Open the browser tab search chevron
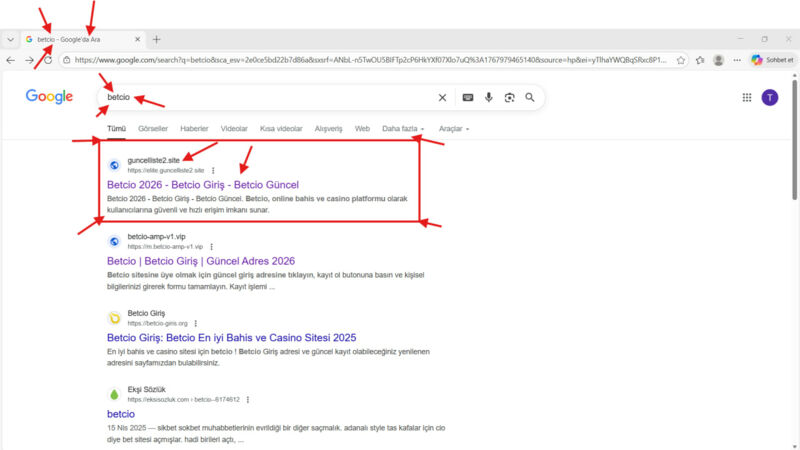Image resolution: width=800 pixels, height=450 pixels. [x=10, y=39]
